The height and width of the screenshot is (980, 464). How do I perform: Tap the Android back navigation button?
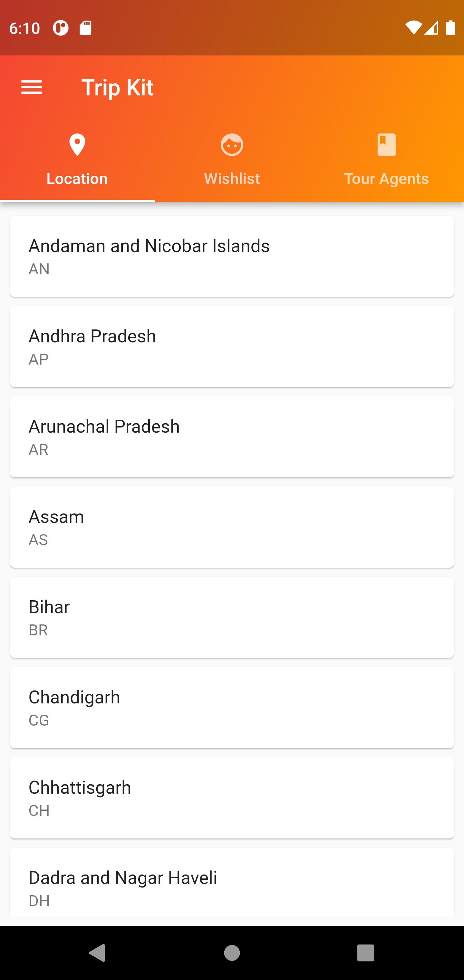(97, 953)
